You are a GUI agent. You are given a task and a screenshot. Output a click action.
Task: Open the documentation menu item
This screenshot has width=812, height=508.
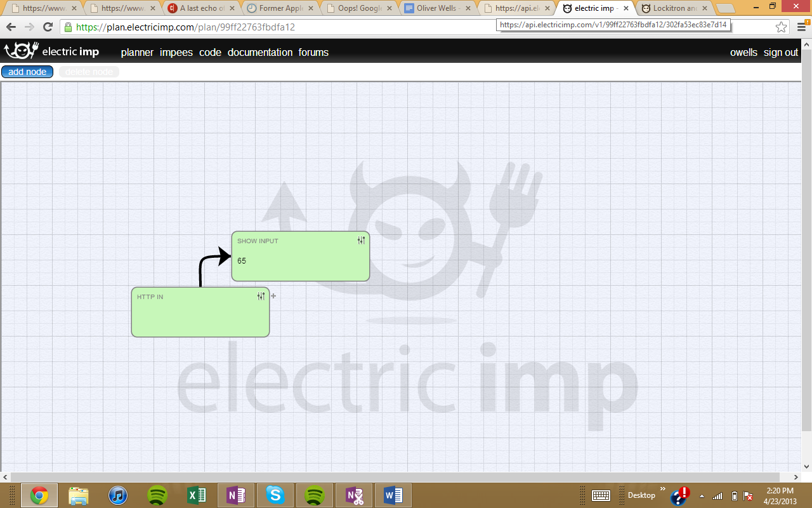260,52
